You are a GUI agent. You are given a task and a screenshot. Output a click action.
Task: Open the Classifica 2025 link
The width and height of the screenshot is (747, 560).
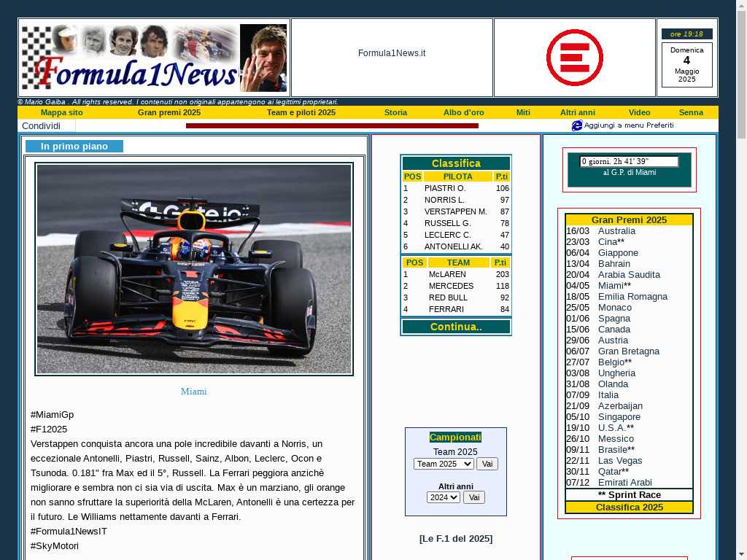point(629,507)
